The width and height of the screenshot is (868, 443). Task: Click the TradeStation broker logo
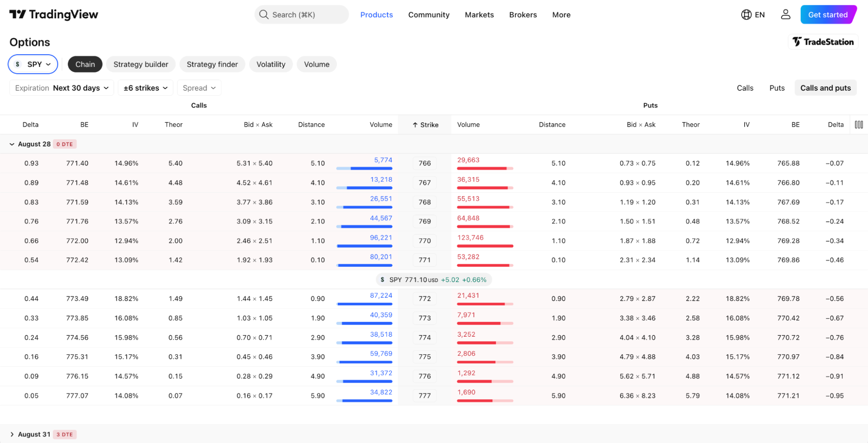(x=823, y=42)
